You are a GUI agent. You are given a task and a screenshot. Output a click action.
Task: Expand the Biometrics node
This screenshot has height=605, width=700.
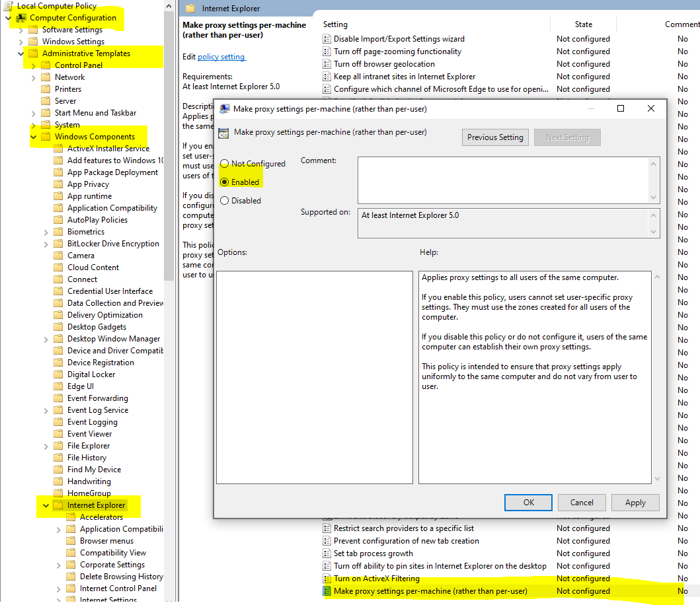pos(46,232)
